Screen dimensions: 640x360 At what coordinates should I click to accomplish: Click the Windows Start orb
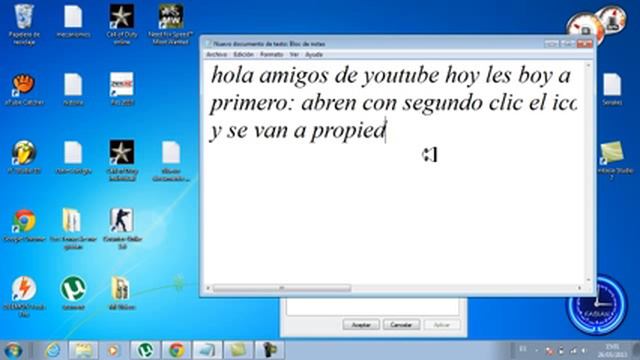[13, 350]
